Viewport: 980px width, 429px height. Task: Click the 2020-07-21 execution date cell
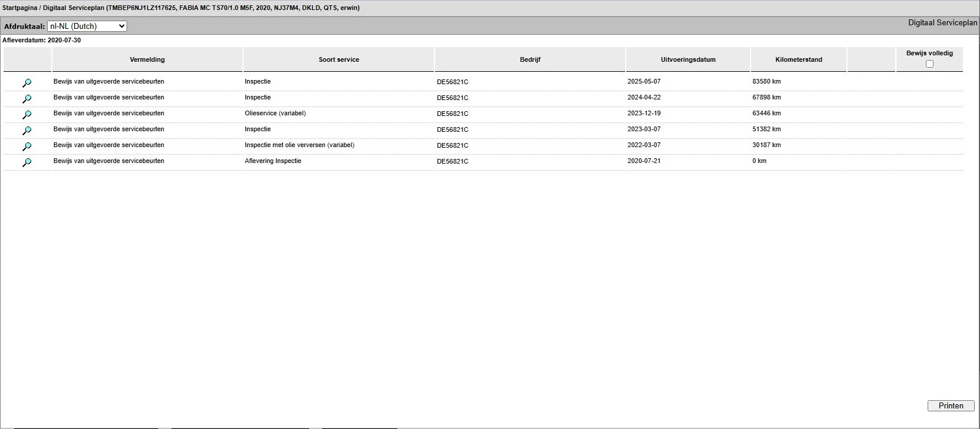pyautogui.click(x=644, y=161)
